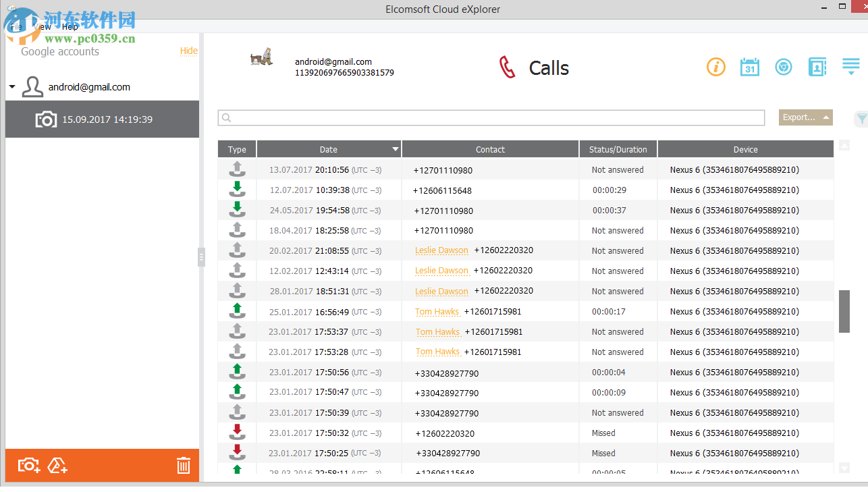Hide the Google accounts panel
Image resolution: width=868 pixels, height=492 pixels.
point(188,51)
